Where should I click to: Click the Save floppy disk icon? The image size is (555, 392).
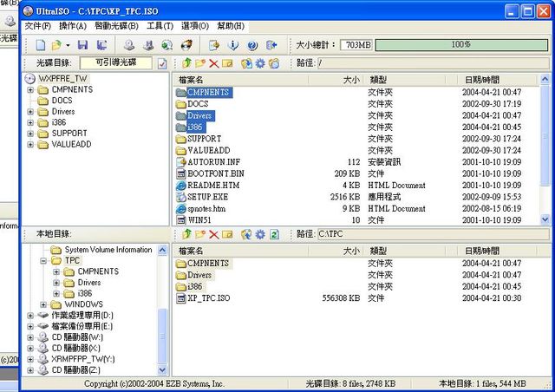coord(82,45)
